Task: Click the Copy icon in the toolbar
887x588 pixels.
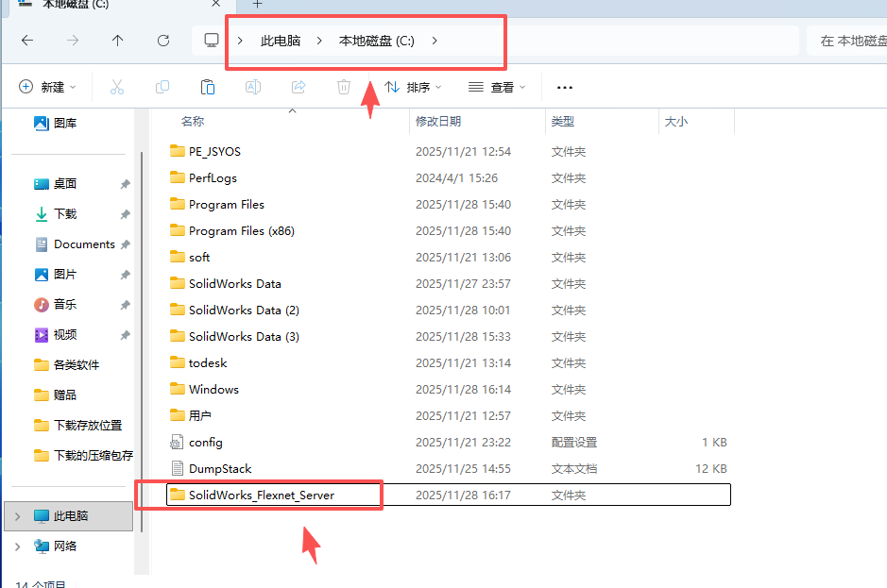Action: click(x=162, y=87)
